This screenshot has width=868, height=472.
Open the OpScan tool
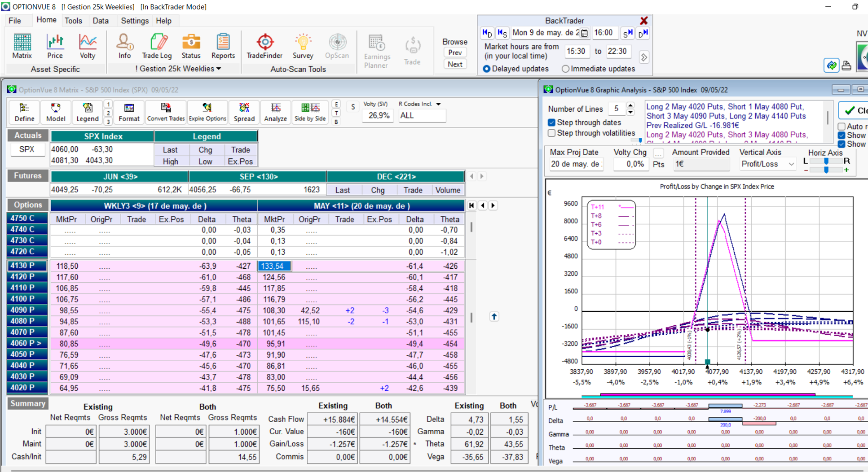(337, 46)
